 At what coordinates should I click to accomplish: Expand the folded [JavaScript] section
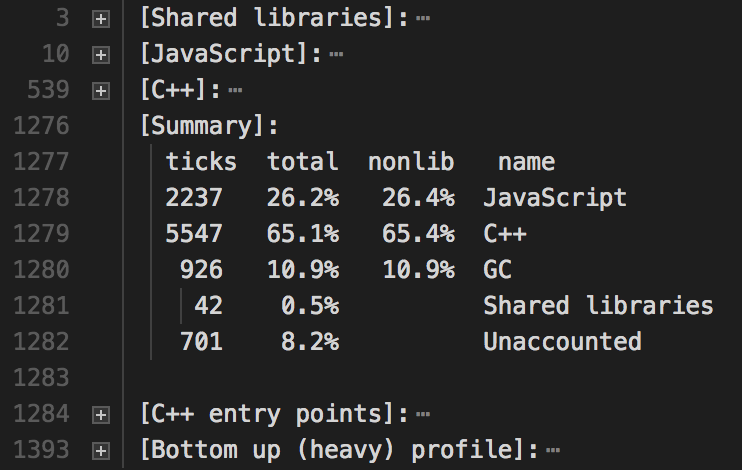(x=99, y=54)
